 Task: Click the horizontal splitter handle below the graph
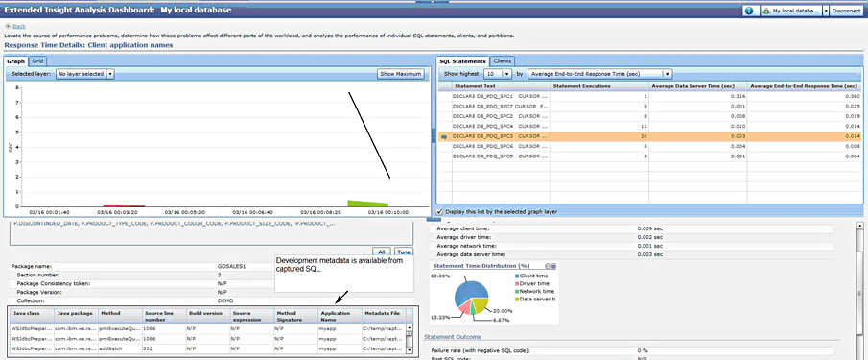(x=434, y=219)
